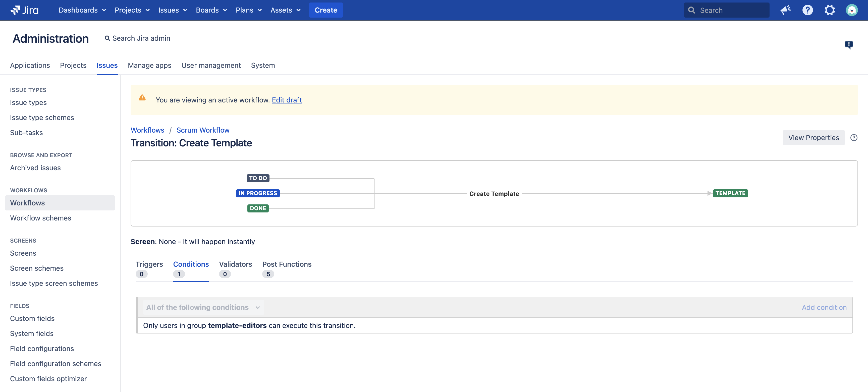Click the TEMPLATE status lozenge
The height and width of the screenshot is (392, 868).
pos(730,193)
